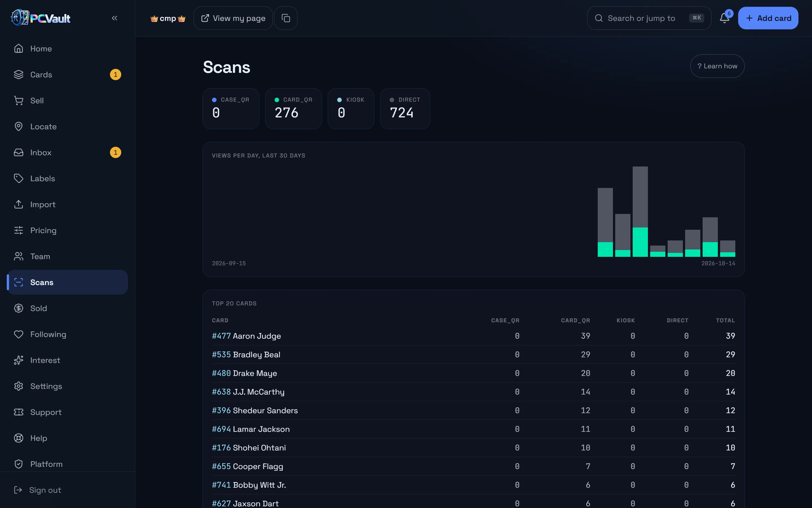Click the View my page button
Image resolution: width=812 pixels, height=508 pixels.
point(233,18)
